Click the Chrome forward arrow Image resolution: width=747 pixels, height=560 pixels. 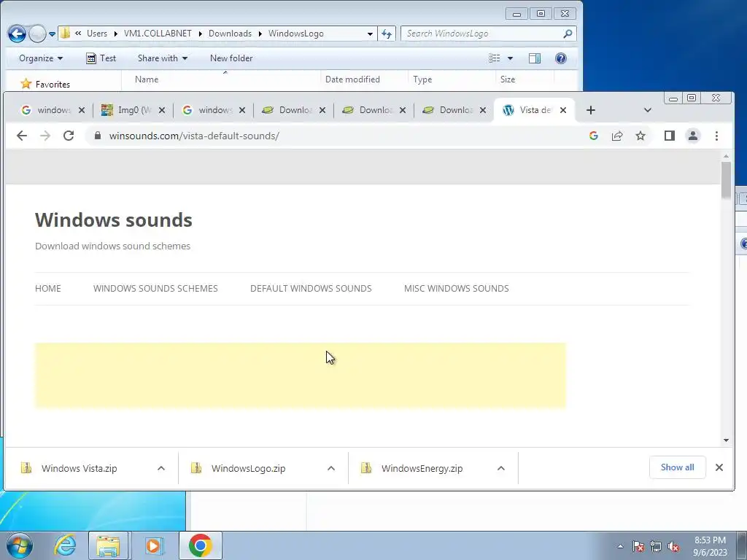pos(45,136)
